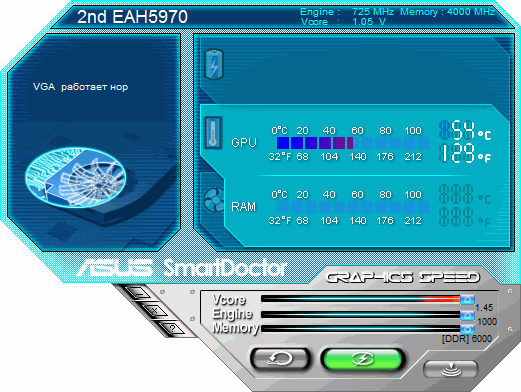Click the Memory slider label
Viewport: 521px width, 392px height.
tap(236, 328)
